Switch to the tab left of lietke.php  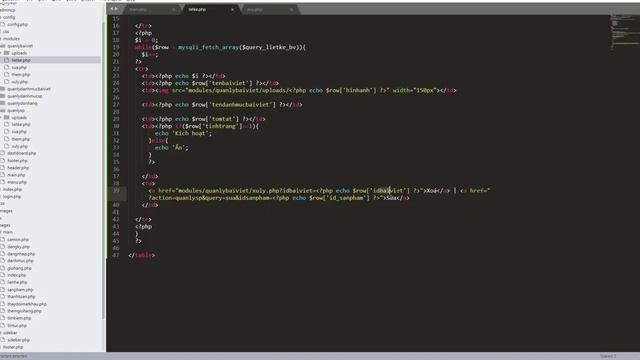(152, 9)
